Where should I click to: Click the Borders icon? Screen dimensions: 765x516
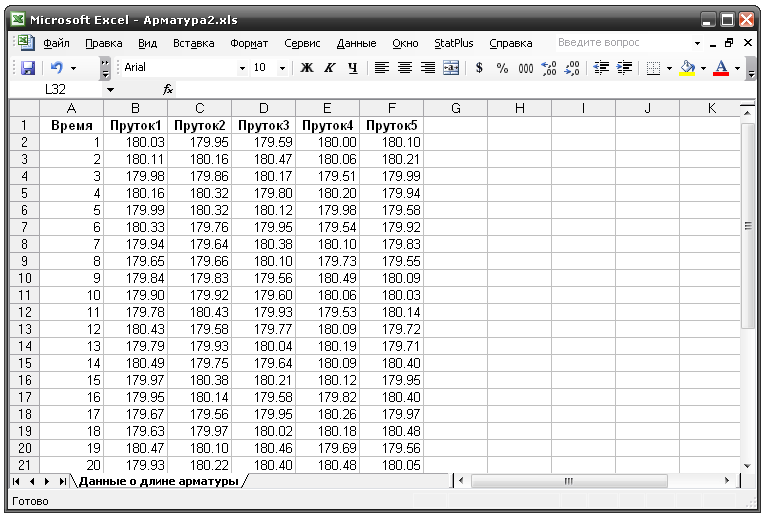(653, 68)
